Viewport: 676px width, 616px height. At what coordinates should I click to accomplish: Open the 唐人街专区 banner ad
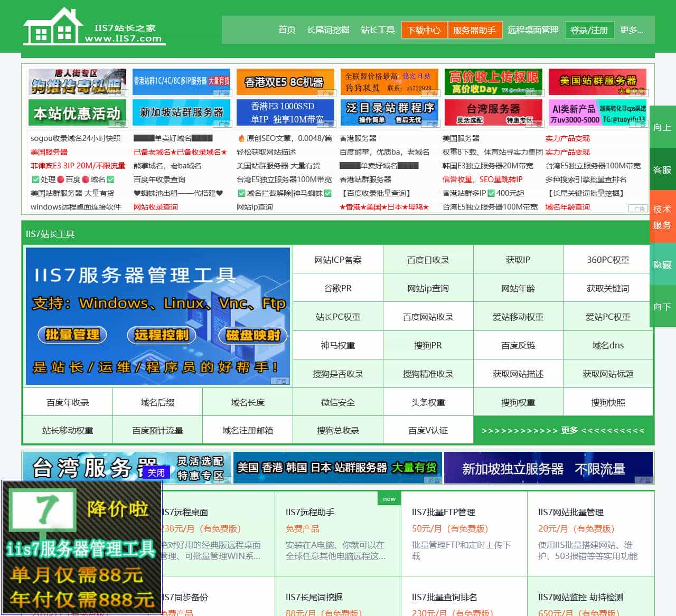click(x=77, y=82)
